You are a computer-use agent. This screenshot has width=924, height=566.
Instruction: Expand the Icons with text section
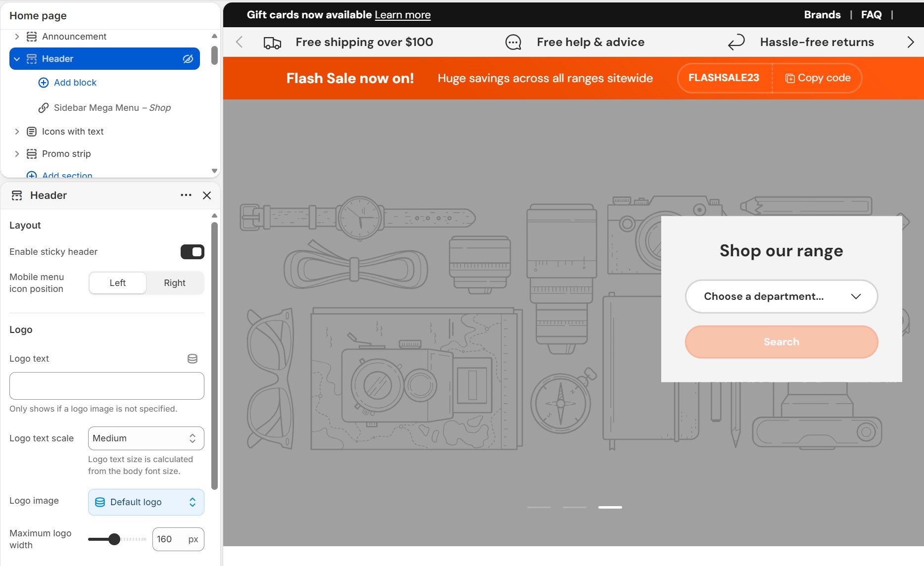(x=16, y=131)
